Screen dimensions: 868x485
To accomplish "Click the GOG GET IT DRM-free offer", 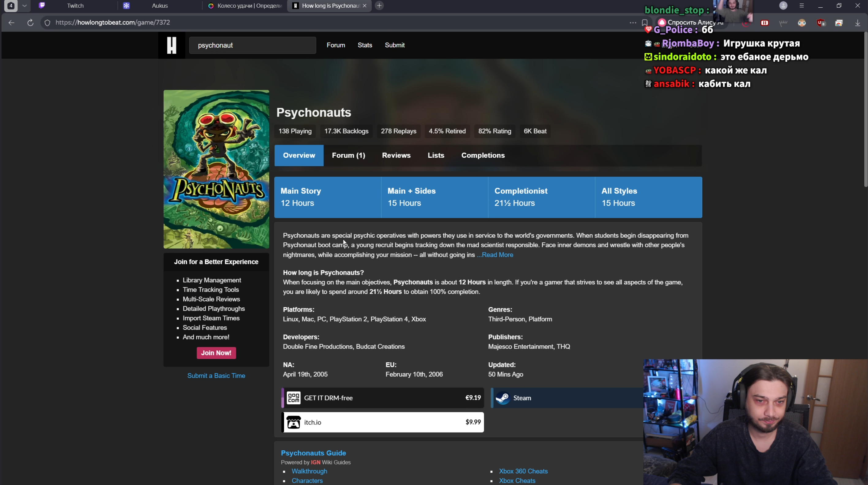I will tap(382, 398).
